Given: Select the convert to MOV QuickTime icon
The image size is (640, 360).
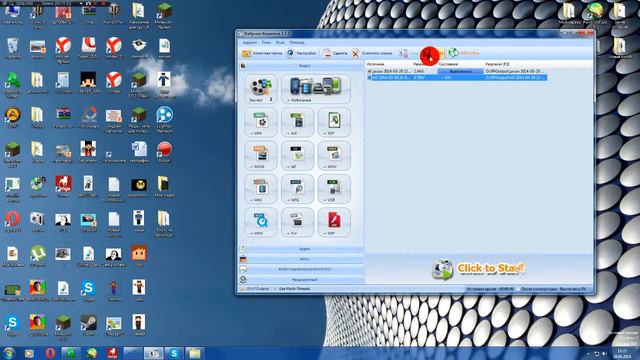Looking at the screenshot, I should pyautogui.click(x=261, y=222).
